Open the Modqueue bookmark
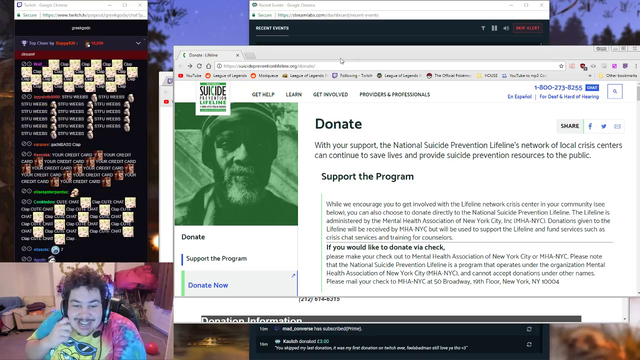The width and height of the screenshot is (640, 360). tap(264, 76)
